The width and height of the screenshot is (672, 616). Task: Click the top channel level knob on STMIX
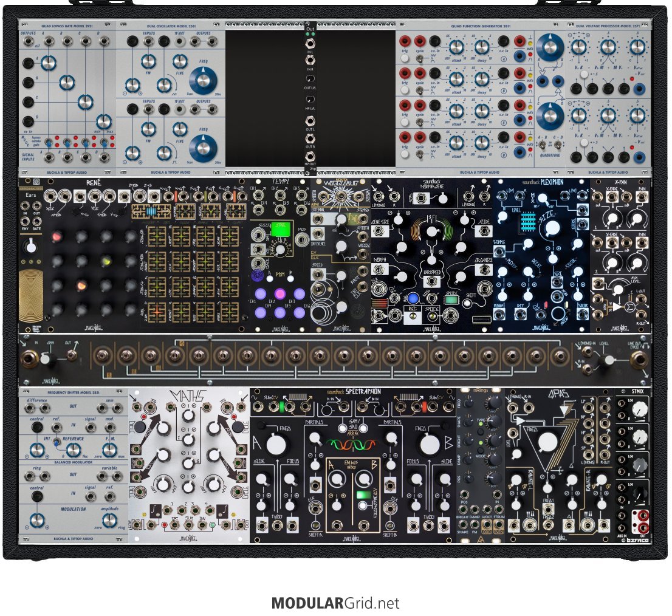(639, 409)
